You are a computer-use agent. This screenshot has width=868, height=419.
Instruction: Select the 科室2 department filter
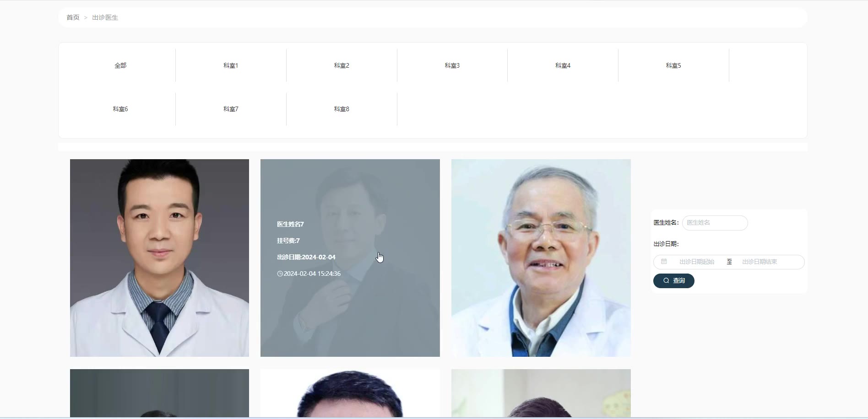click(342, 65)
